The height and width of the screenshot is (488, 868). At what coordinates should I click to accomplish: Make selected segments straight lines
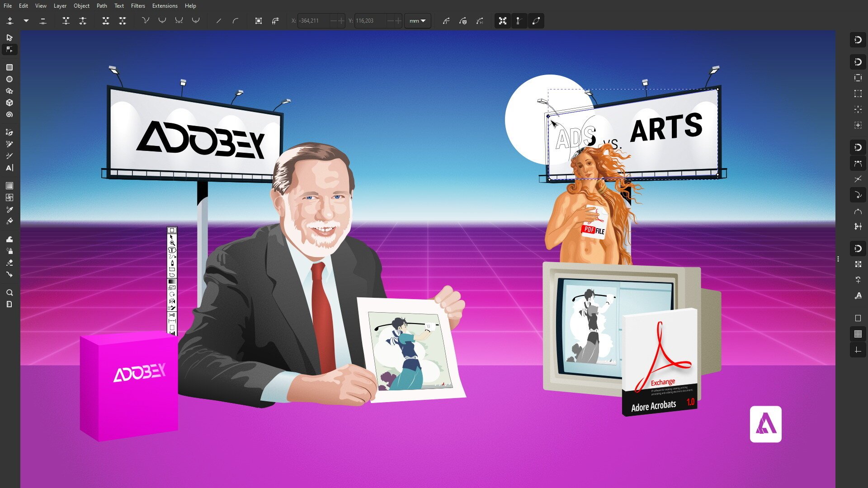point(219,21)
